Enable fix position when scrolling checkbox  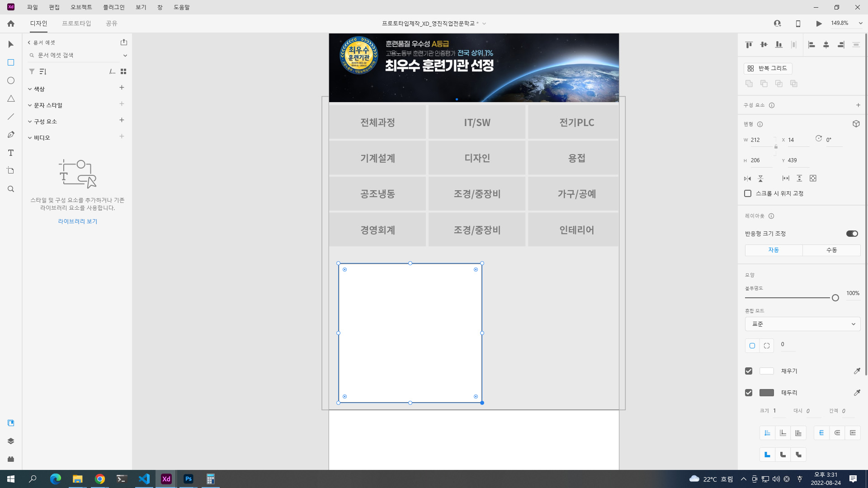748,193
